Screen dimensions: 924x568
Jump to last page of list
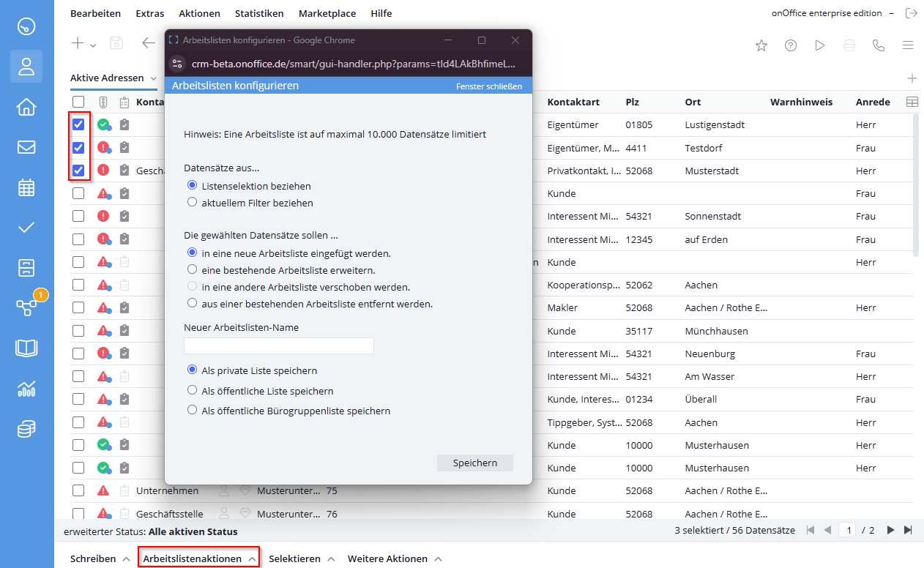[x=909, y=530]
